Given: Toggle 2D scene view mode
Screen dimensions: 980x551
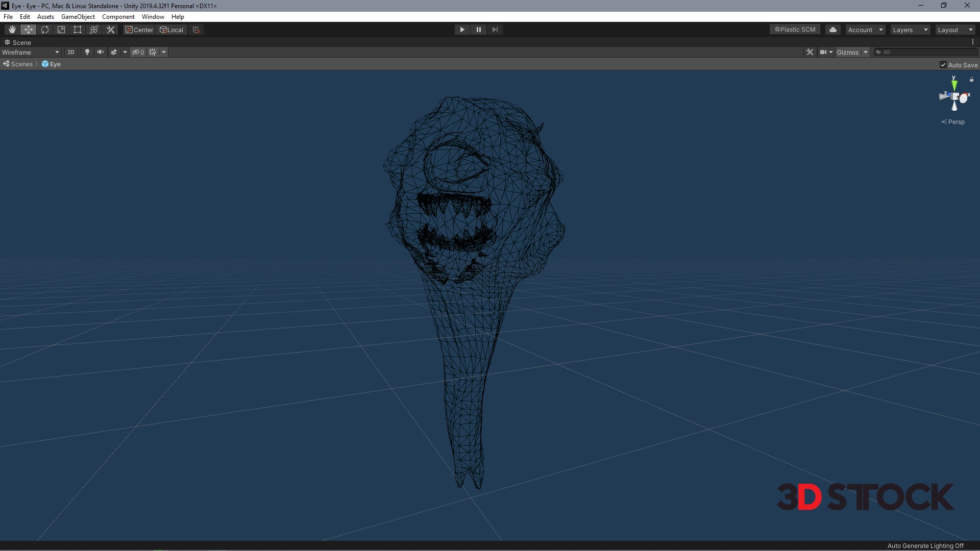Looking at the screenshot, I should point(71,52).
